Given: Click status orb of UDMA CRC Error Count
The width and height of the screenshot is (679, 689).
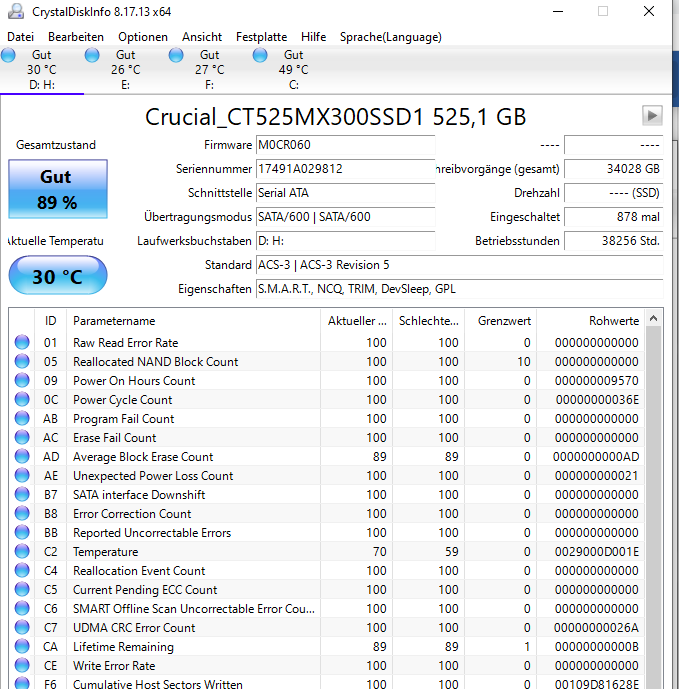Looking at the screenshot, I should point(22,627).
